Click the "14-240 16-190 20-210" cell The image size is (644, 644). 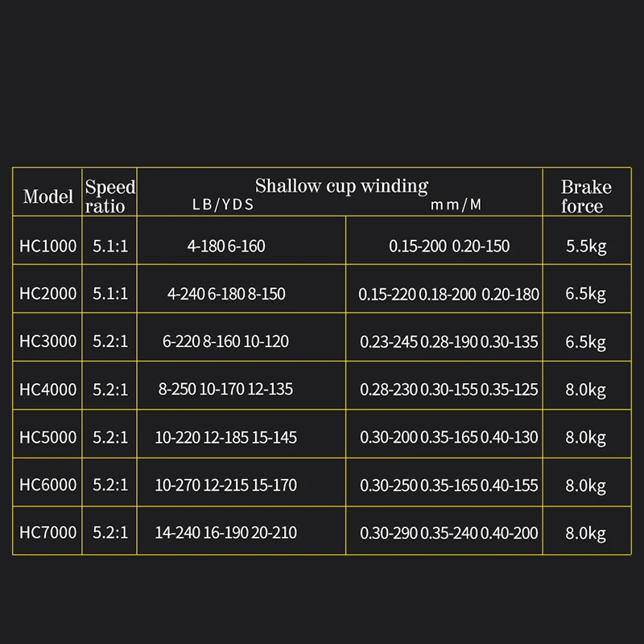pyautogui.click(x=225, y=533)
